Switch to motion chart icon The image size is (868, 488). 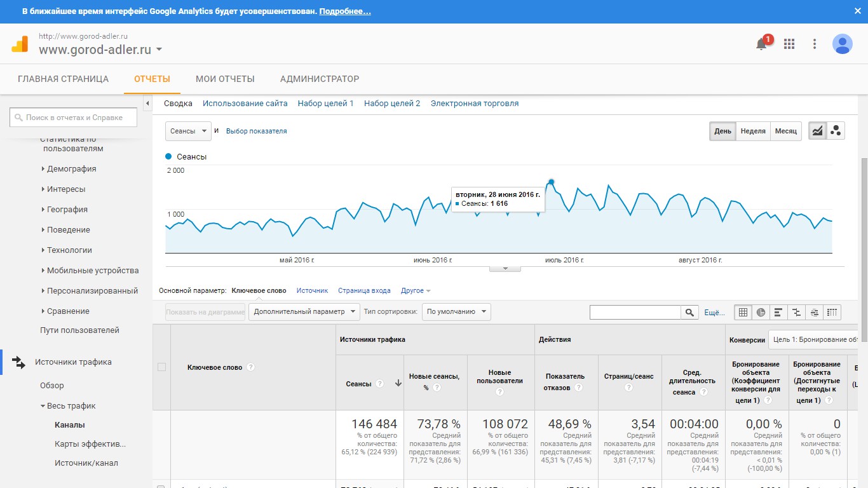(x=836, y=131)
